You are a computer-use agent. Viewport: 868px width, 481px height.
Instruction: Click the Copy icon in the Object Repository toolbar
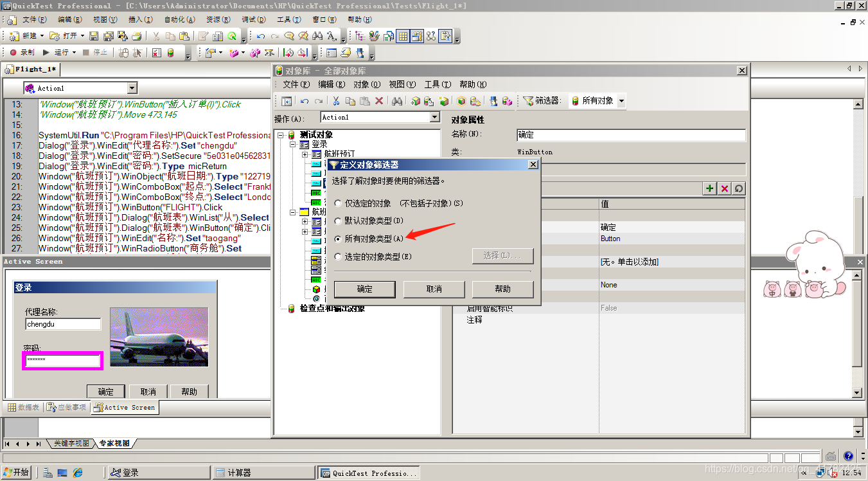click(350, 101)
